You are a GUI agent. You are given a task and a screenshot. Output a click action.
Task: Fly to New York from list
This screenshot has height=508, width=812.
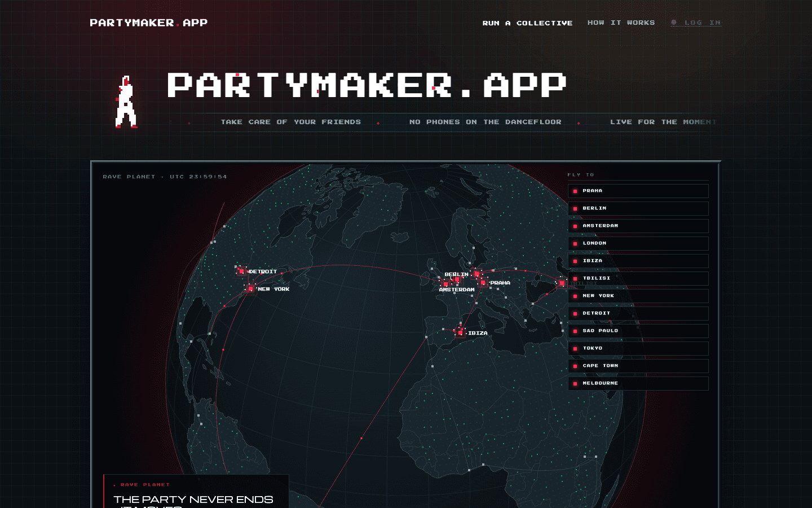(638, 296)
